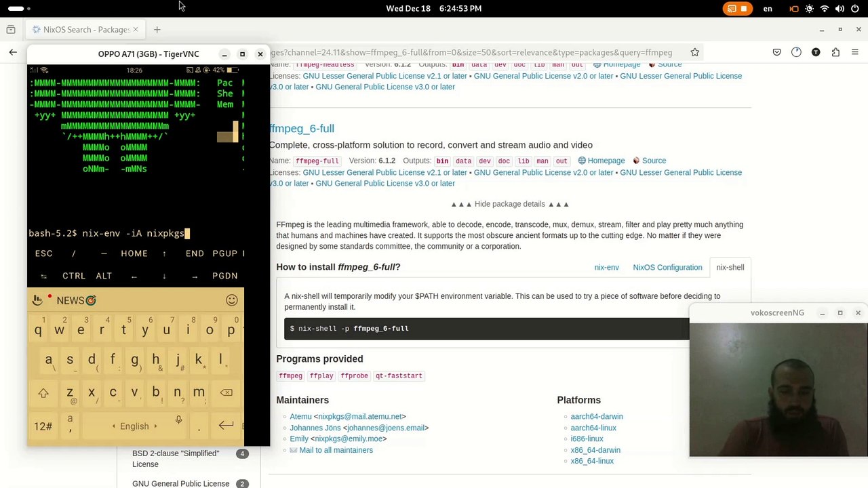The height and width of the screenshot is (488, 868).
Task: Go back with Firefox back arrow
Action: click(x=13, y=52)
